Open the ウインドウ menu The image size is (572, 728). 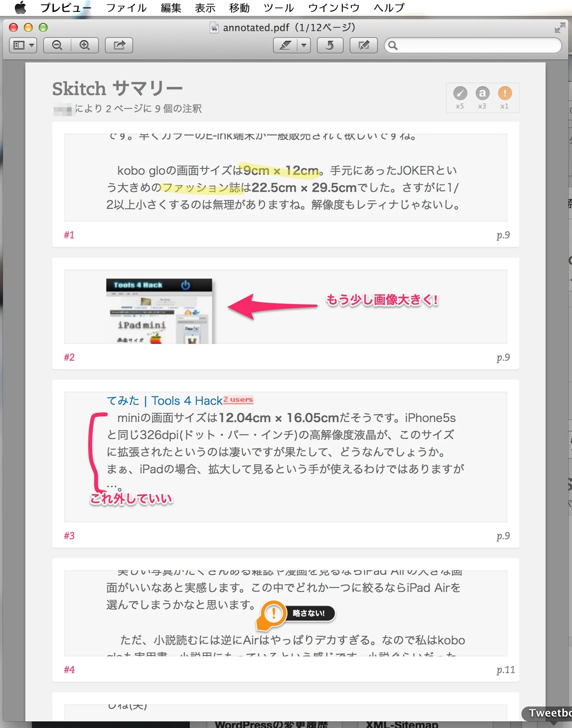coord(334,7)
